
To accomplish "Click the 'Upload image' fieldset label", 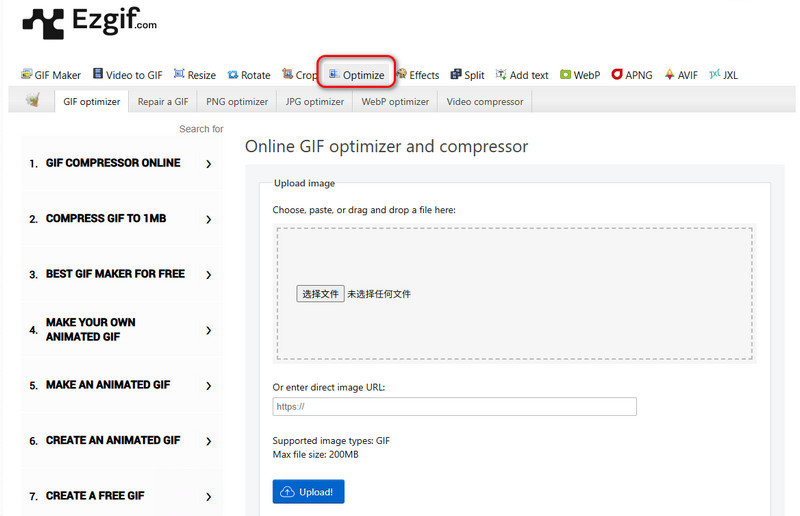I will click(305, 183).
